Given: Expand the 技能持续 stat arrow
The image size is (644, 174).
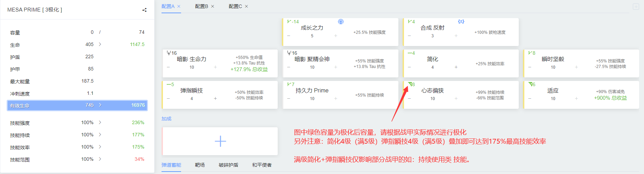Looking at the screenshot, I should (100, 135).
